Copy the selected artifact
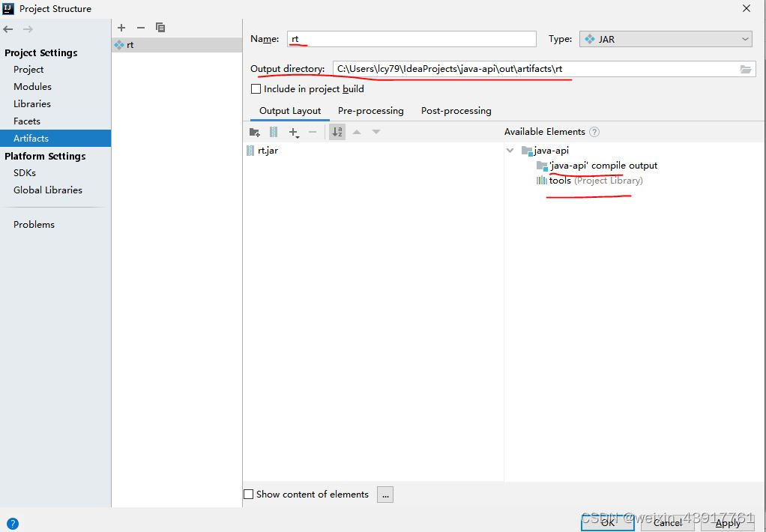This screenshot has height=532, width=766. click(160, 28)
